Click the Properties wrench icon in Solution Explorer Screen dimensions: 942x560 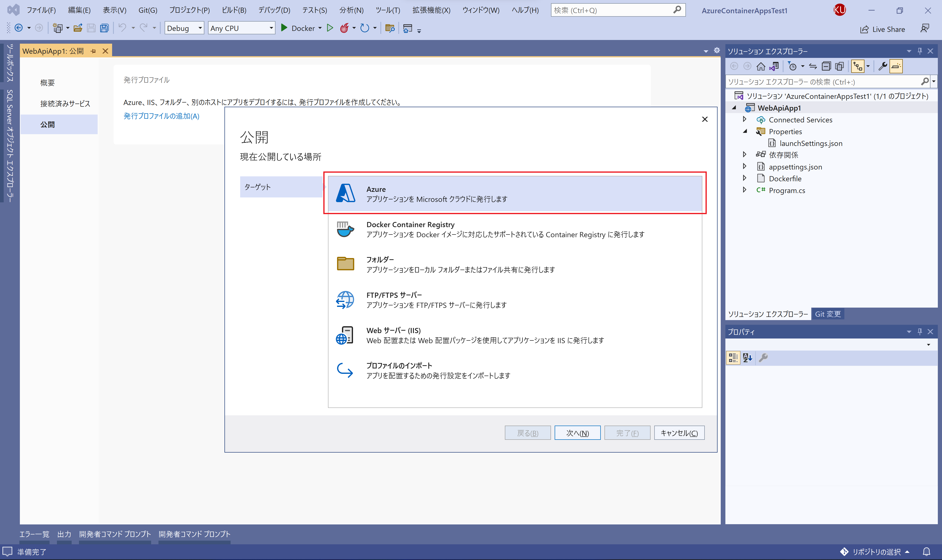[x=883, y=66]
